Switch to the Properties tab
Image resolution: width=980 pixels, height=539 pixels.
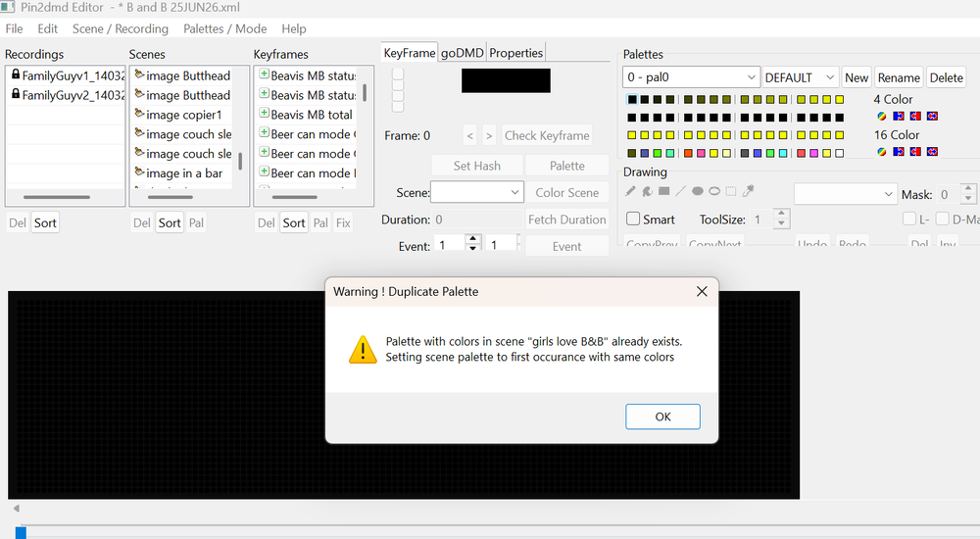pos(515,53)
